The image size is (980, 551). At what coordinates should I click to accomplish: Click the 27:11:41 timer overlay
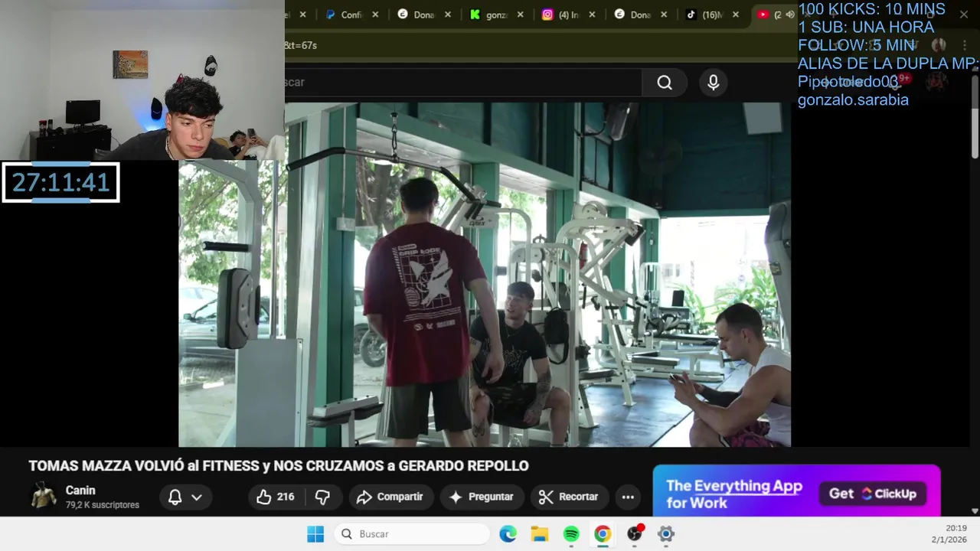click(60, 182)
